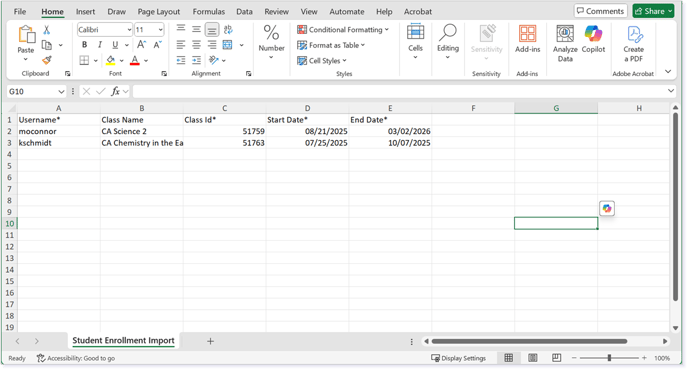Switch to the Page Layout tab
Image resolution: width=688 pixels, height=370 pixels.
point(158,11)
